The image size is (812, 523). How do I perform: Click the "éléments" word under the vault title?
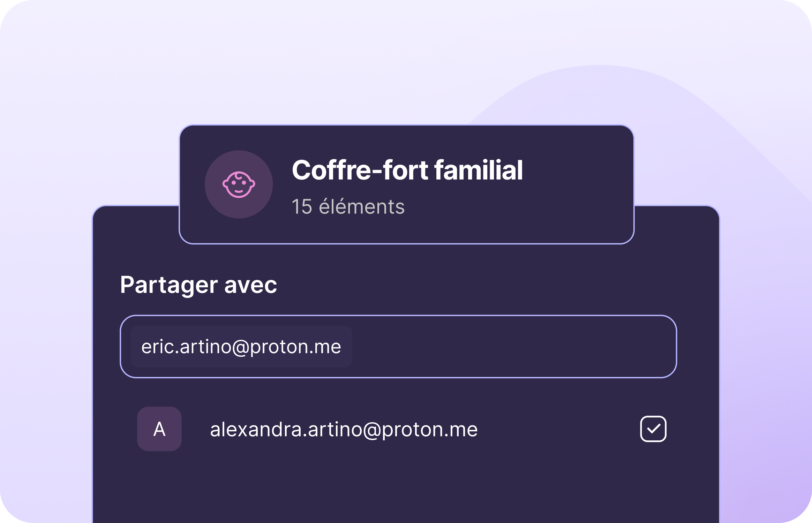[x=362, y=206]
